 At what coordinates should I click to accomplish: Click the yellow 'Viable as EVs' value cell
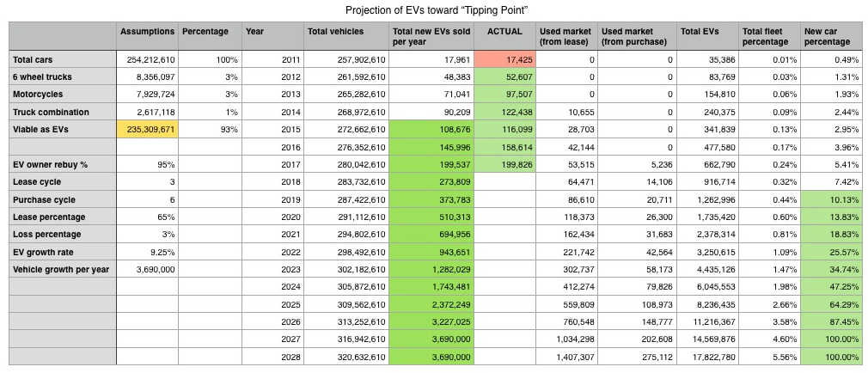coord(148,129)
